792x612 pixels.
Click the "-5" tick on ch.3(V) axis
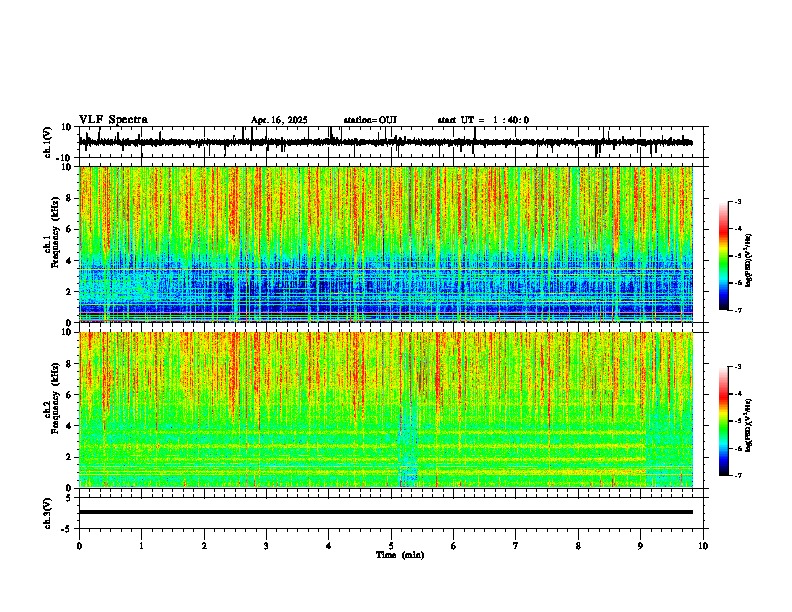pos(68,529)
